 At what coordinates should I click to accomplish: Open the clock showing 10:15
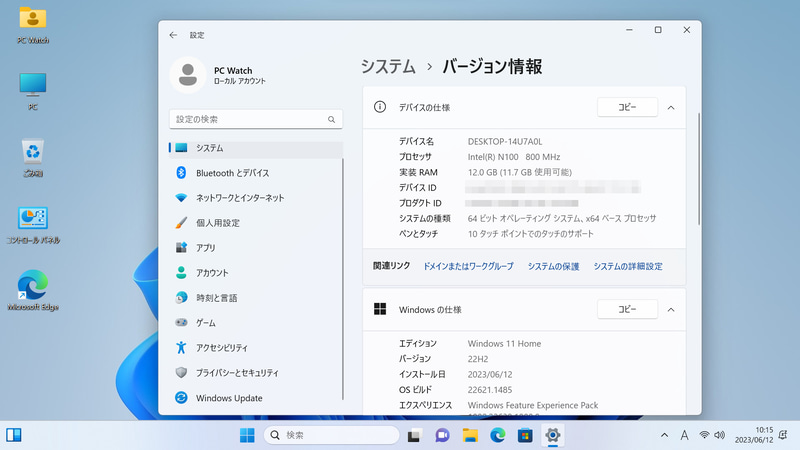point(754,435)
